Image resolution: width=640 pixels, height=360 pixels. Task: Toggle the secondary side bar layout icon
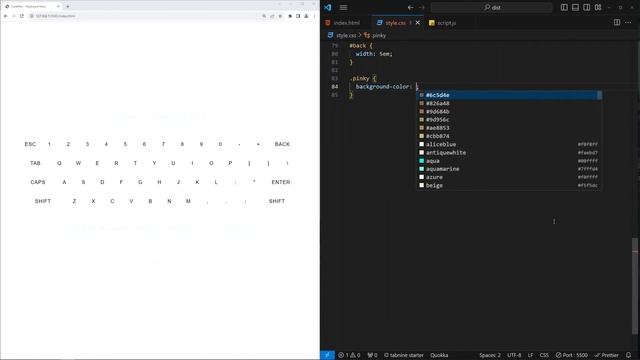click(587, 7)
